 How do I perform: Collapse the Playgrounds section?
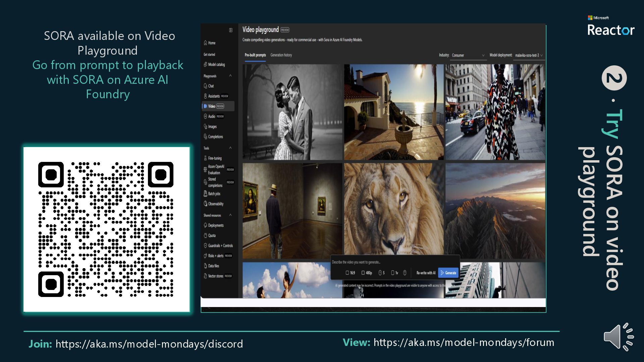[230, 76]
